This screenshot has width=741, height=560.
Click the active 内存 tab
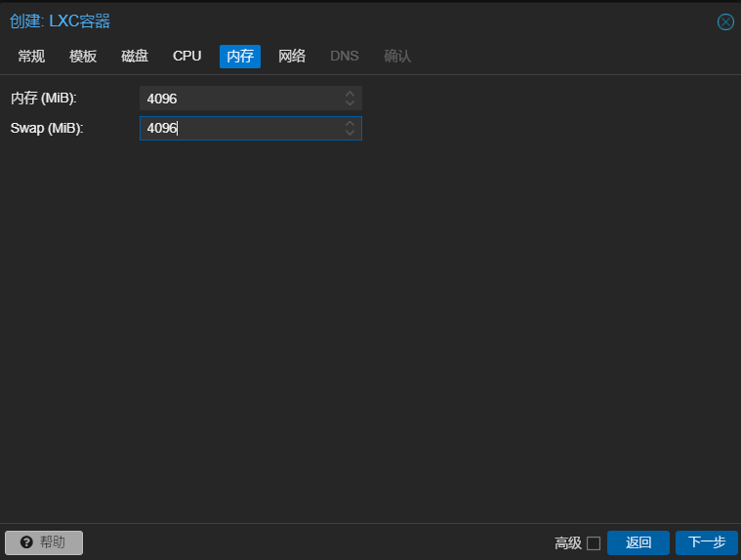[x=240, y=57]
